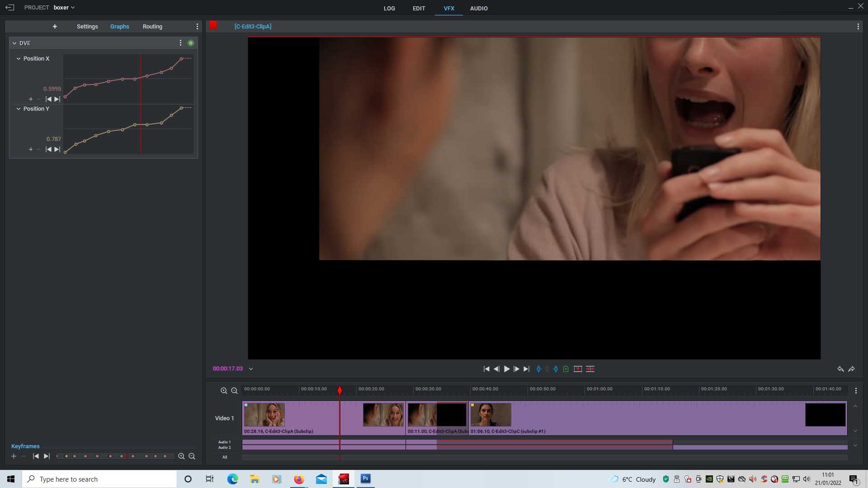Zoom in on the sequence timeline
Viewport: 868px width, 488px height.
[x=224, y=391]
